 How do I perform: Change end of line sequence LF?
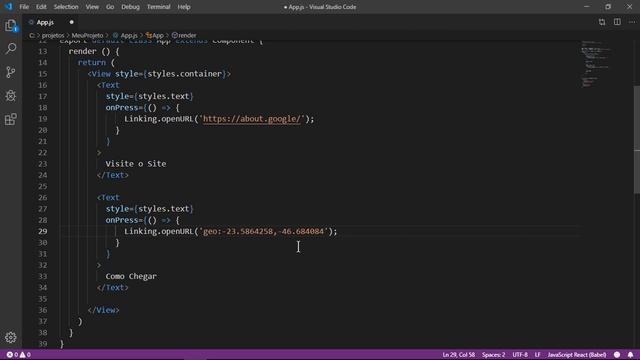click(x=538, y=355)
